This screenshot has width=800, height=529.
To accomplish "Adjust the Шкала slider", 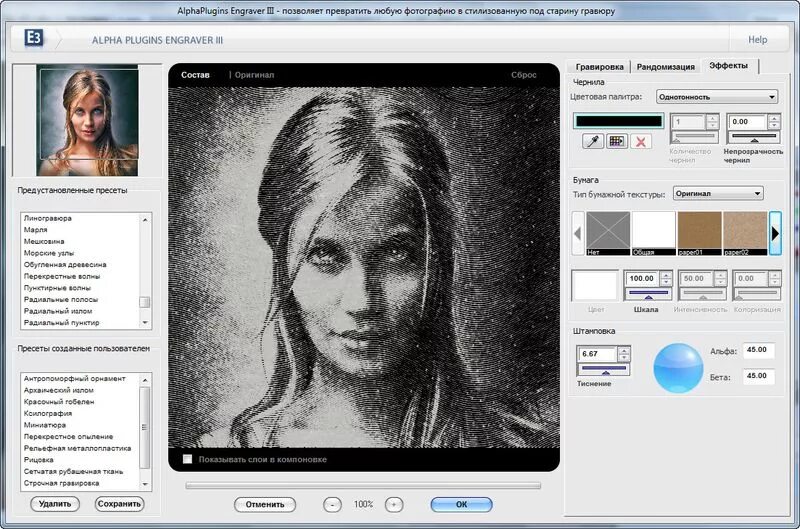I will pyautogui.click(x=648, y=293).
